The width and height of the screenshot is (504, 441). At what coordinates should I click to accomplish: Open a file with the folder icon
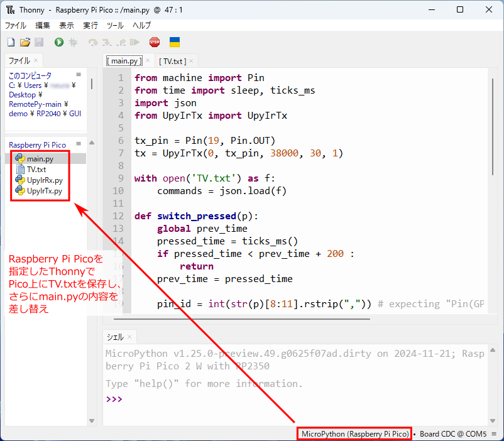[25, 42]
